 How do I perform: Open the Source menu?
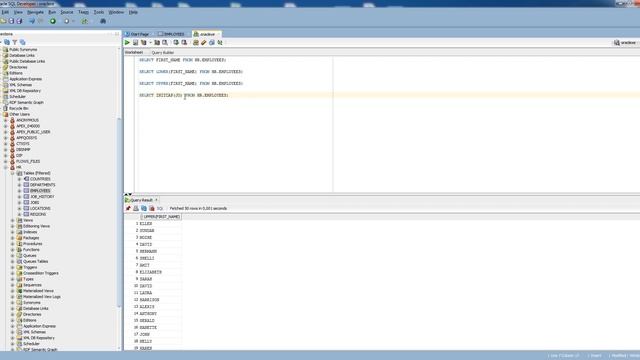(67, 12)
